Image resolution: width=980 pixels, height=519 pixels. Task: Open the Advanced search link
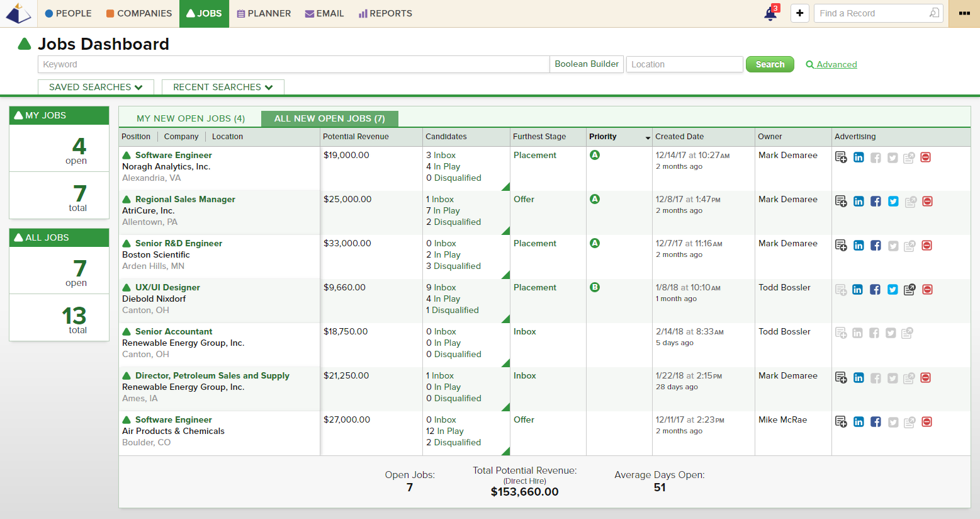(836, 64)
